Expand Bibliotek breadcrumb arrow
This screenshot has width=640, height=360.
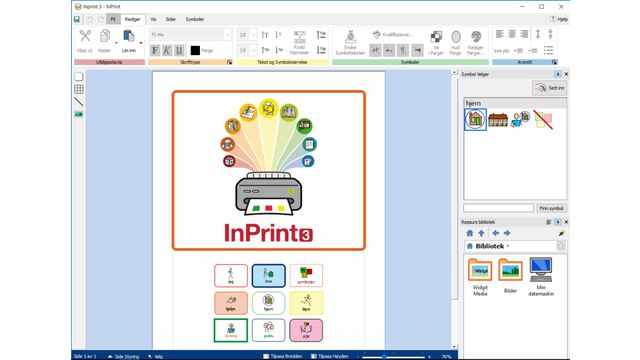tap(508, 246)
